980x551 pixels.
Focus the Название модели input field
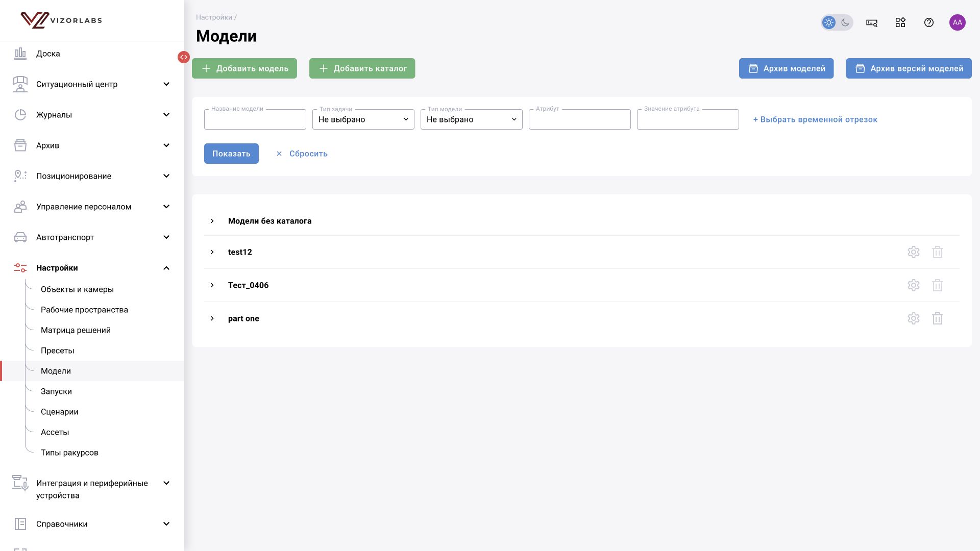(255, 119)
